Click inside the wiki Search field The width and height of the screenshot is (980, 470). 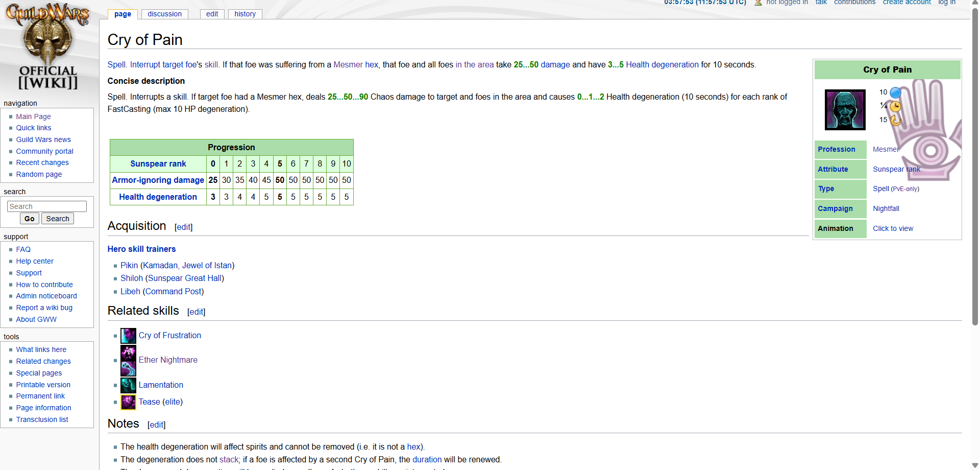point(47,206)
